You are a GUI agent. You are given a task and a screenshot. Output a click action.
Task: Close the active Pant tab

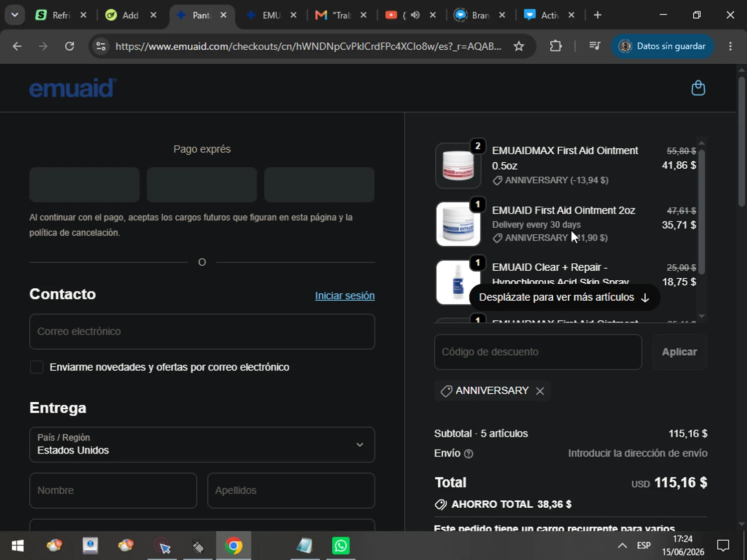(224, 15)
